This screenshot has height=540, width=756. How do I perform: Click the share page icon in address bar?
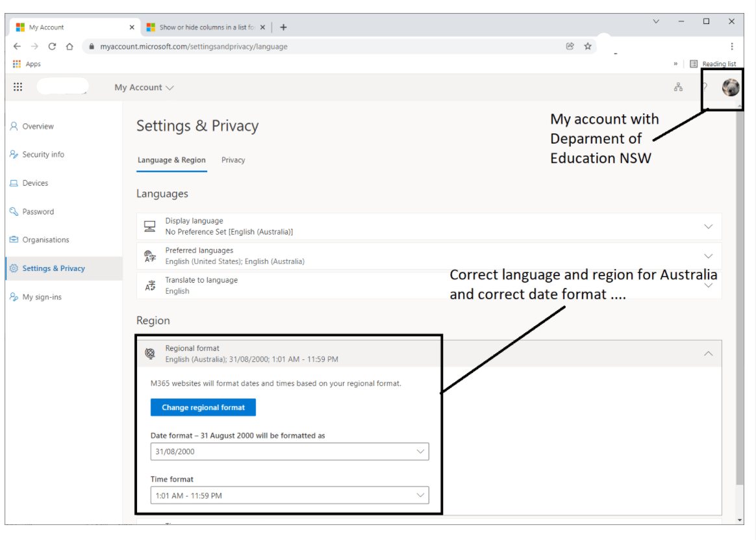[570, 46]
